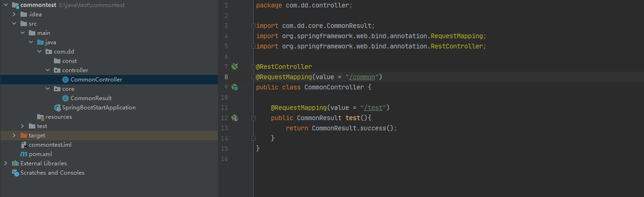Click the Spring bean gutter icon beside @RestController
This screenshot has width=644, height=197.
pos(235,67)
